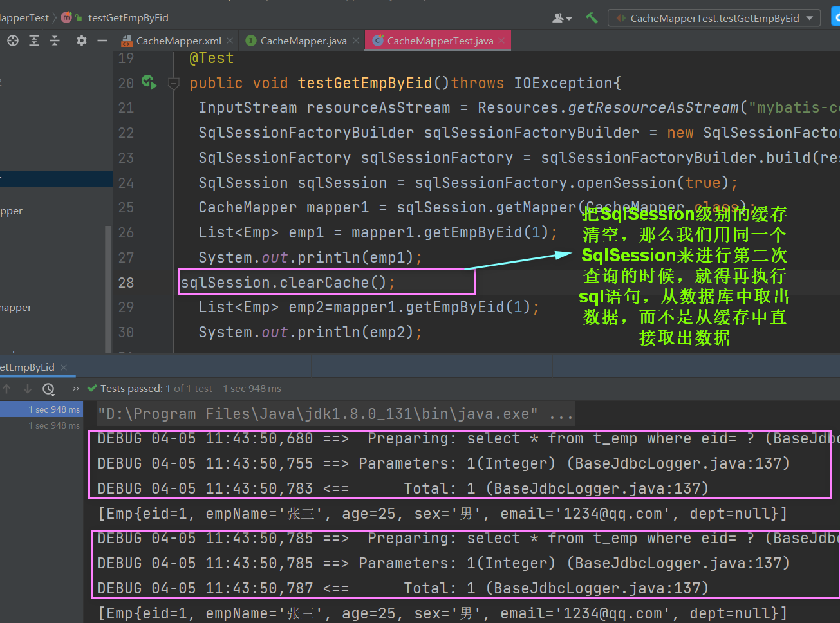Viewport: 840px width, 623px height.
Task: Click testGetEmpByEid in the breadcrumb bar
Action: click(x=128, y=18)
